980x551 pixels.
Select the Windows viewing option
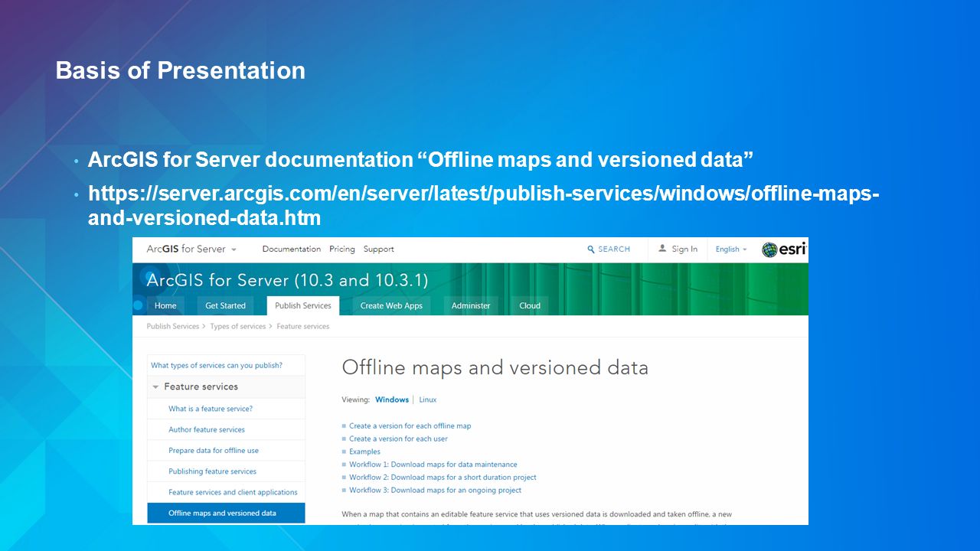(x=392, y=399)
